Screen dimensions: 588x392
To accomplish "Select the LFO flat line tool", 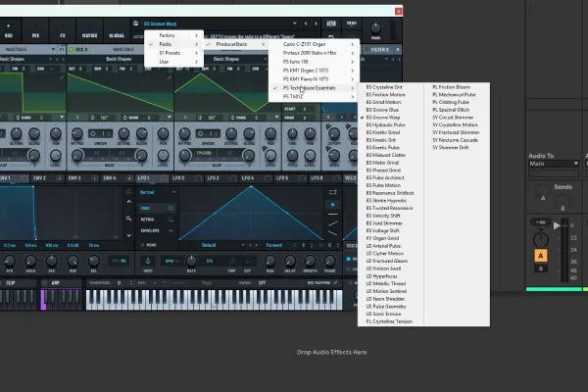I will (332, 215).
